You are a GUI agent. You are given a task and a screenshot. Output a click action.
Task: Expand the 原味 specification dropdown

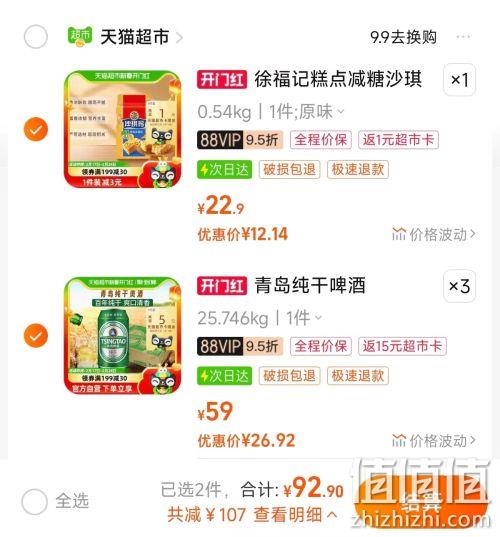[321, 112]
